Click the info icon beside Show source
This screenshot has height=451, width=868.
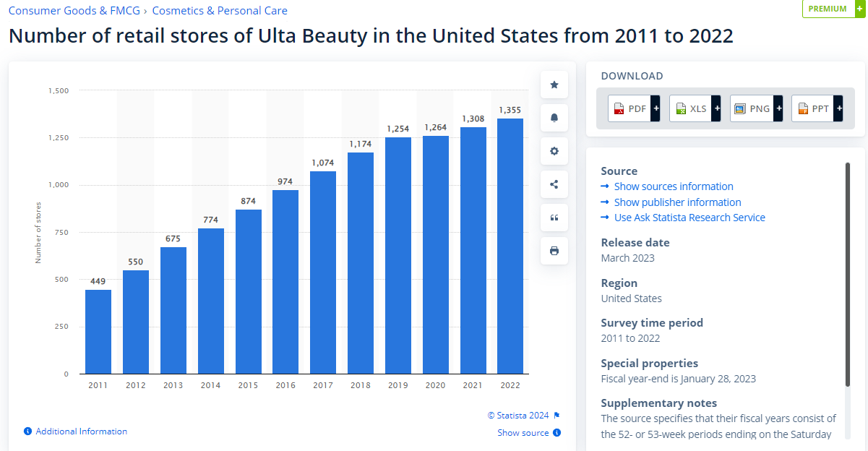click(557, 433)
